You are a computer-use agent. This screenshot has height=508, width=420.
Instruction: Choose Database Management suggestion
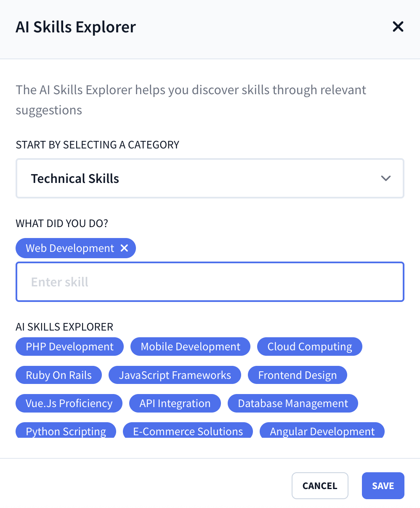coord(292,403)
